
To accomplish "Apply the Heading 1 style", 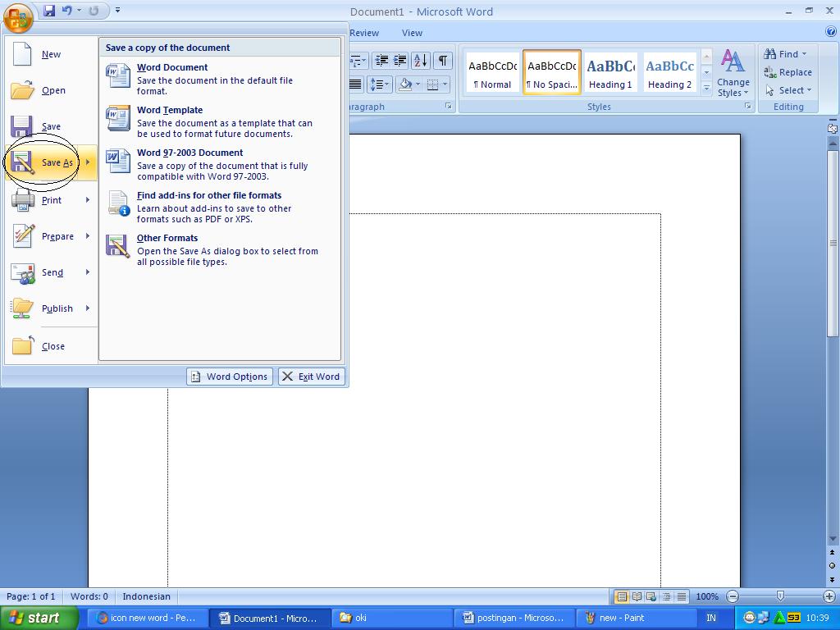I will [x=610, y=73].
